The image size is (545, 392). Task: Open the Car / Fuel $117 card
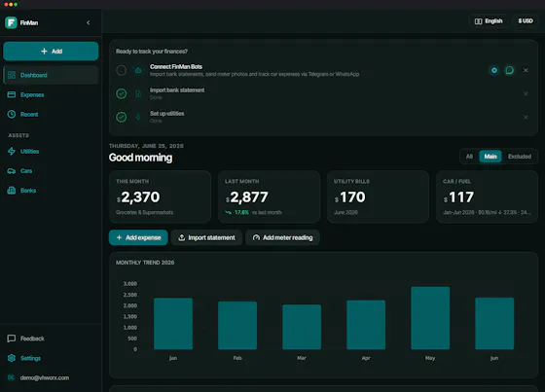tap(487, 196)
